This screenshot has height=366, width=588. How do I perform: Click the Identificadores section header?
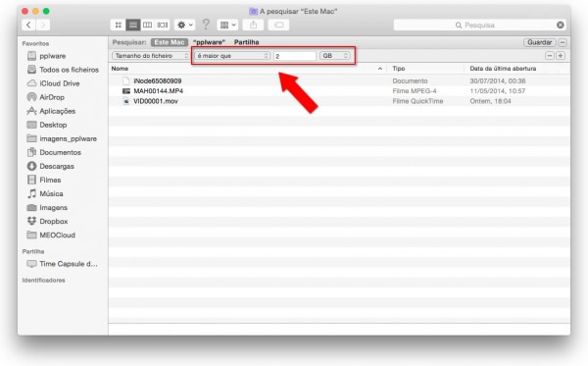(43, 281)
